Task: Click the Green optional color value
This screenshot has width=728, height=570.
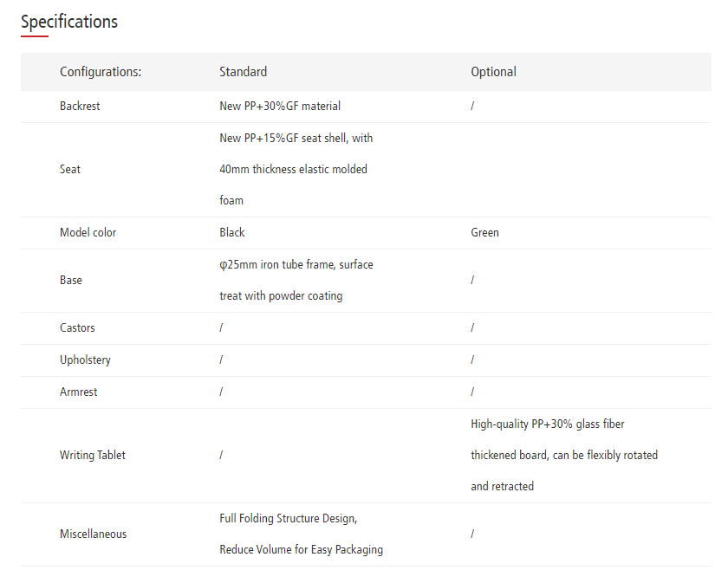Action: point(484,232)
